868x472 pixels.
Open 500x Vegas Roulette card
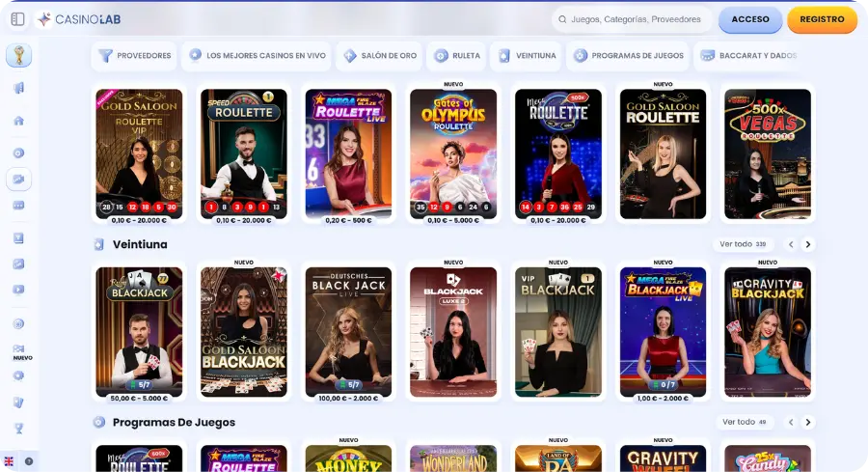coord(768,154)
